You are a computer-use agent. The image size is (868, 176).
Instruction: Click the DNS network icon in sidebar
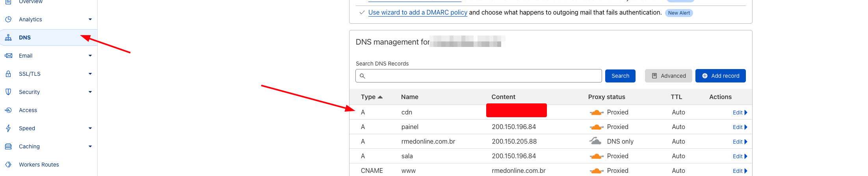click(x=8, y=37)
